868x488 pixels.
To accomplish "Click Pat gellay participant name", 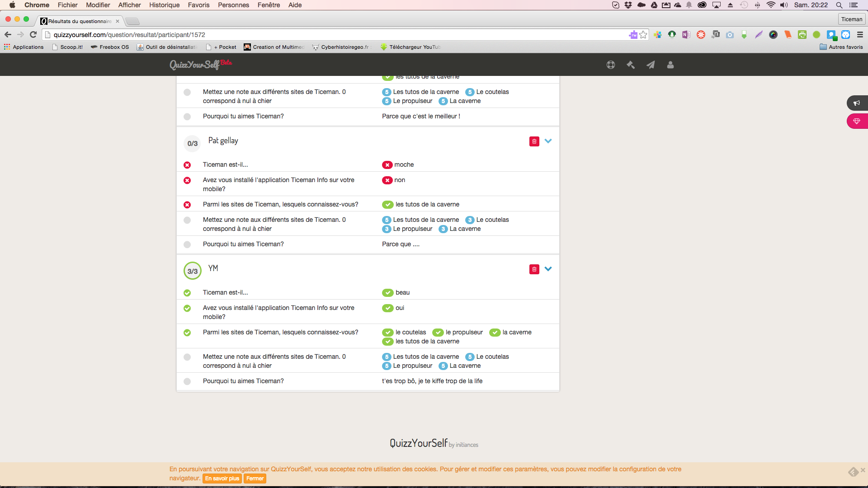I will click(x=223, y=141).
